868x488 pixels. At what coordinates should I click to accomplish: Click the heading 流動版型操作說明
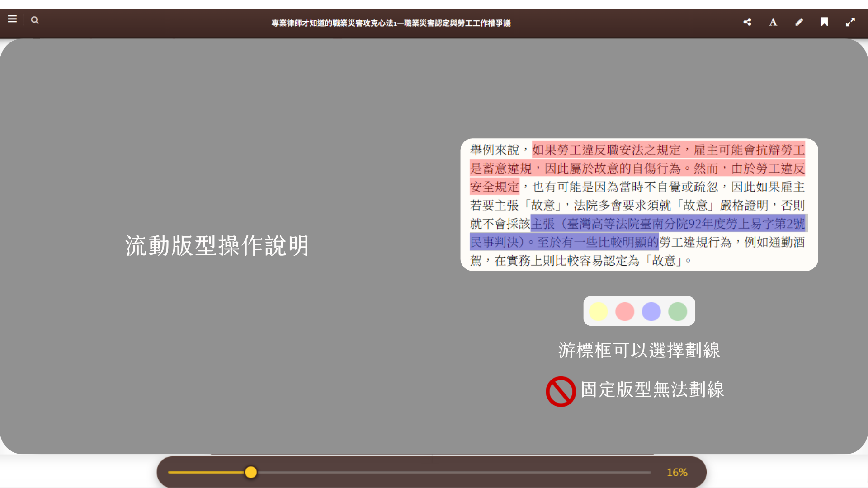217,246
